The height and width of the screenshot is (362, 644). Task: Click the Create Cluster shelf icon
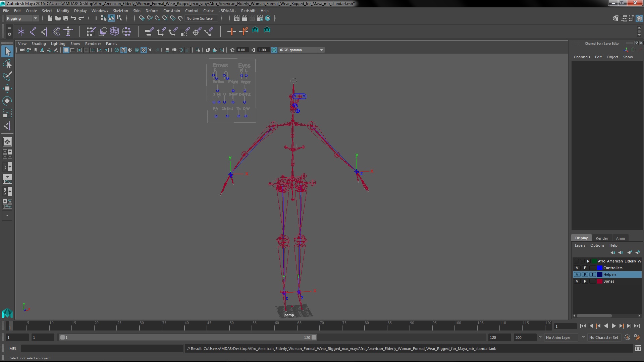pos(126,32)
